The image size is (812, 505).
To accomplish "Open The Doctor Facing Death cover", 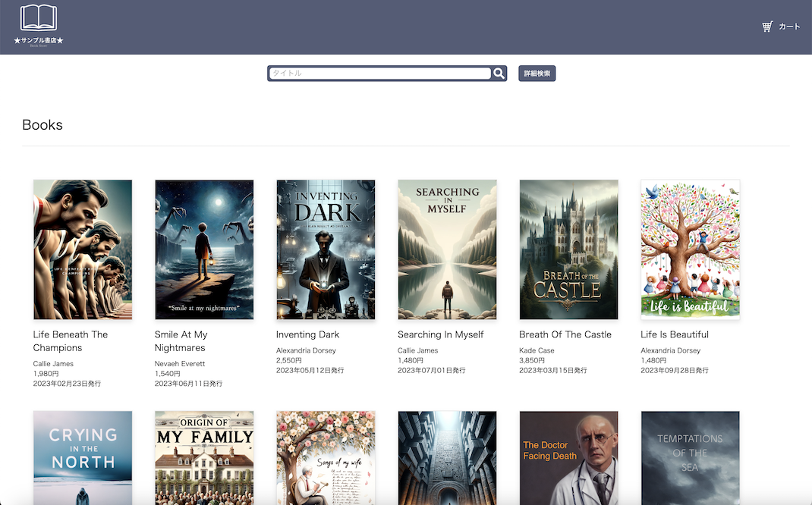I will [x=568, y=457].
